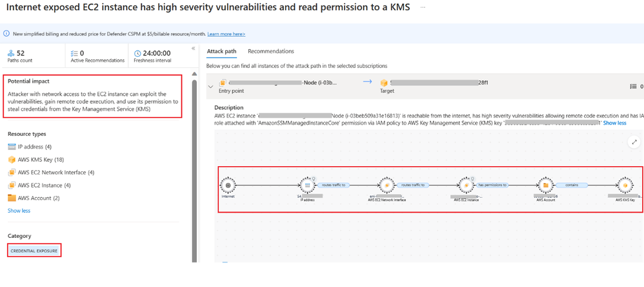Open the Learn more here link

[x=226, y=34]
